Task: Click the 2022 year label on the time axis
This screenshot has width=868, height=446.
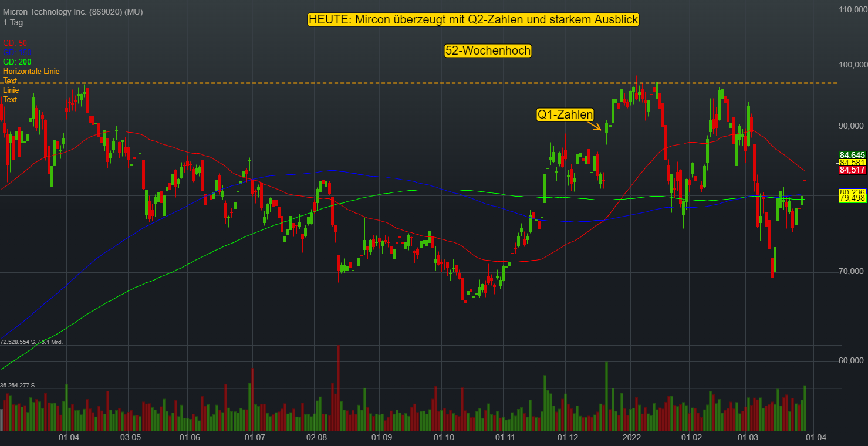Action: pyautogui.click(x=631, y=438)
